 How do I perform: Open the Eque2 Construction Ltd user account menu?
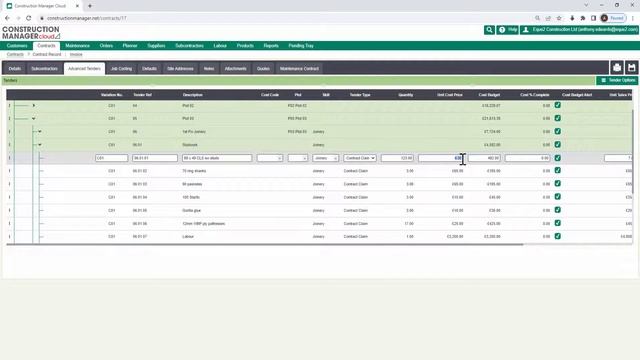point(580,30)
